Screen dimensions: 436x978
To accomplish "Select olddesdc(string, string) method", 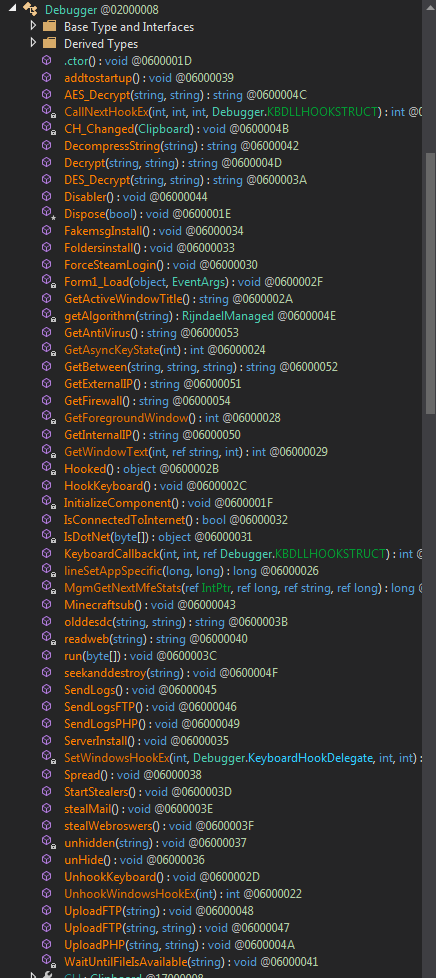I will [175, 621].
